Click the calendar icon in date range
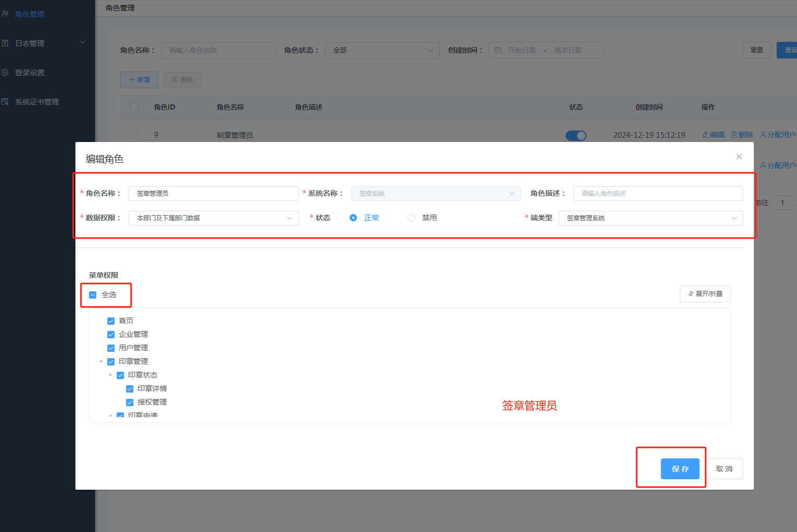 [x=498, y=50]
